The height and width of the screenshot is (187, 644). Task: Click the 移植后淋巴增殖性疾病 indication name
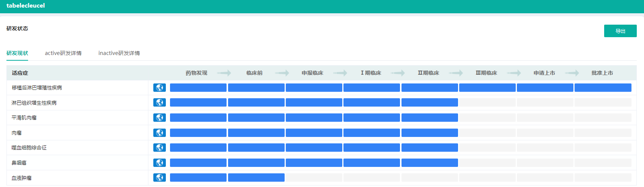[x=37, y=88]
